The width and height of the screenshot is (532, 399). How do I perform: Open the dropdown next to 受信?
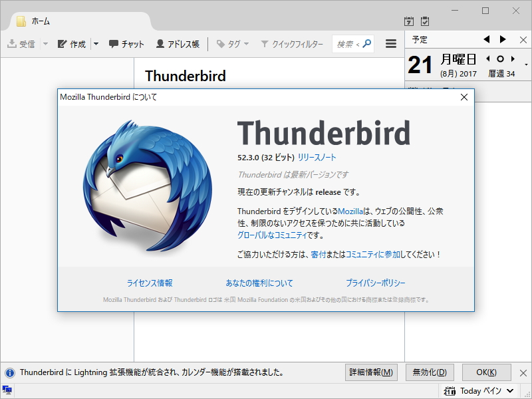point(44,44)
